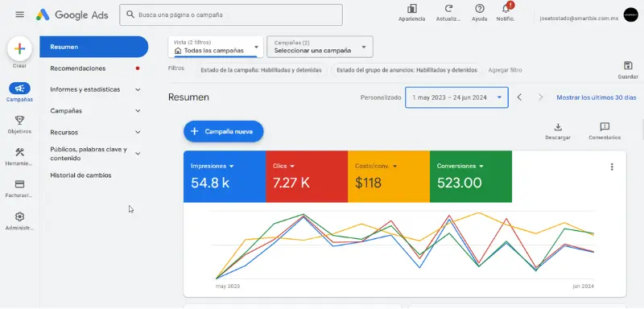Open the account profile avatar
The height and width of the screenshot is (309, 644).
[630, 14]
